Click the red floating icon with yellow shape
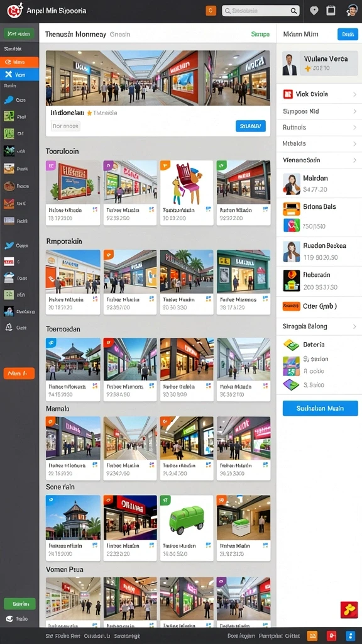 (x=349, y=610)
